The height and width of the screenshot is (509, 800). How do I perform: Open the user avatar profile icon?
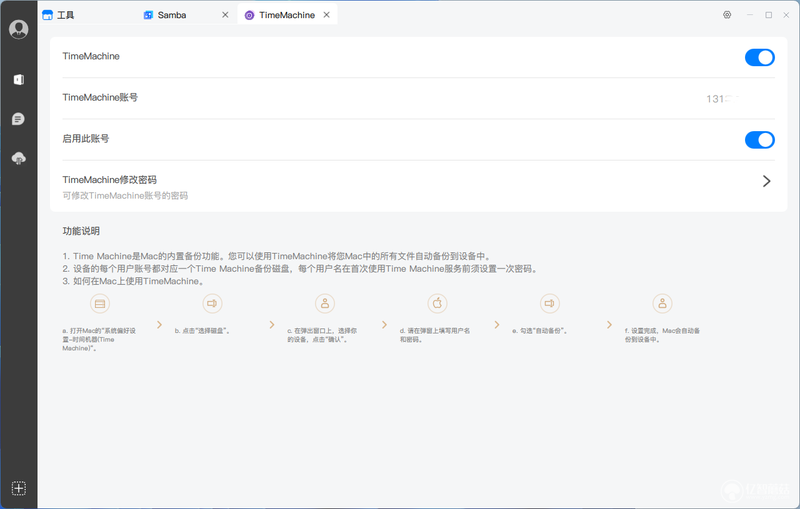[x=18, y=29]
